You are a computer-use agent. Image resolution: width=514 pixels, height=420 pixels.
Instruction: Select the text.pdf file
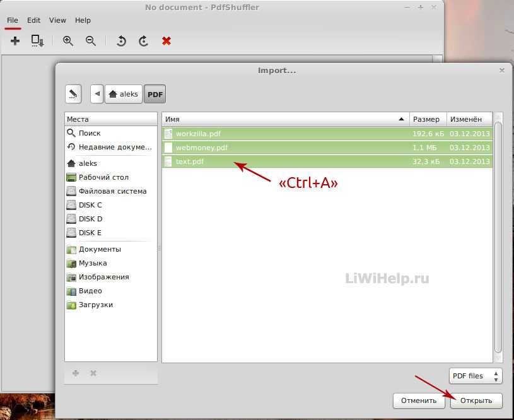click(x=327, y=161)
